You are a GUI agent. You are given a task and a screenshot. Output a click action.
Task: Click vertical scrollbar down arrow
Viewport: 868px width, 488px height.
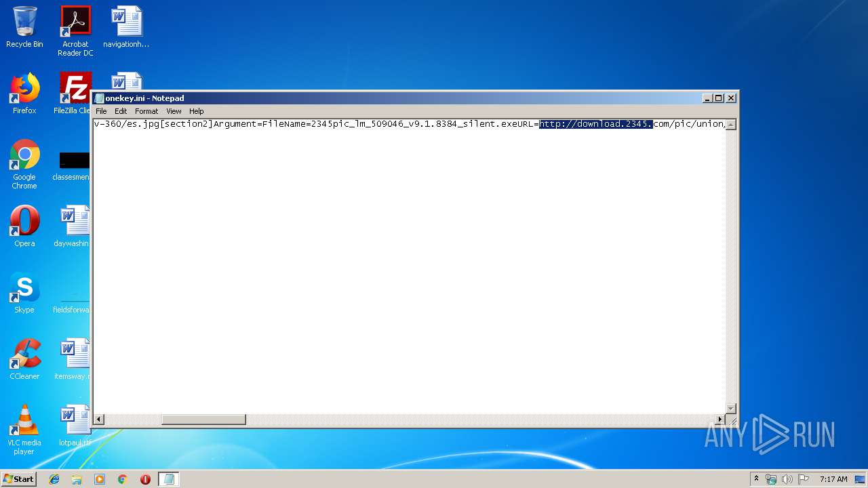(731, 408)
